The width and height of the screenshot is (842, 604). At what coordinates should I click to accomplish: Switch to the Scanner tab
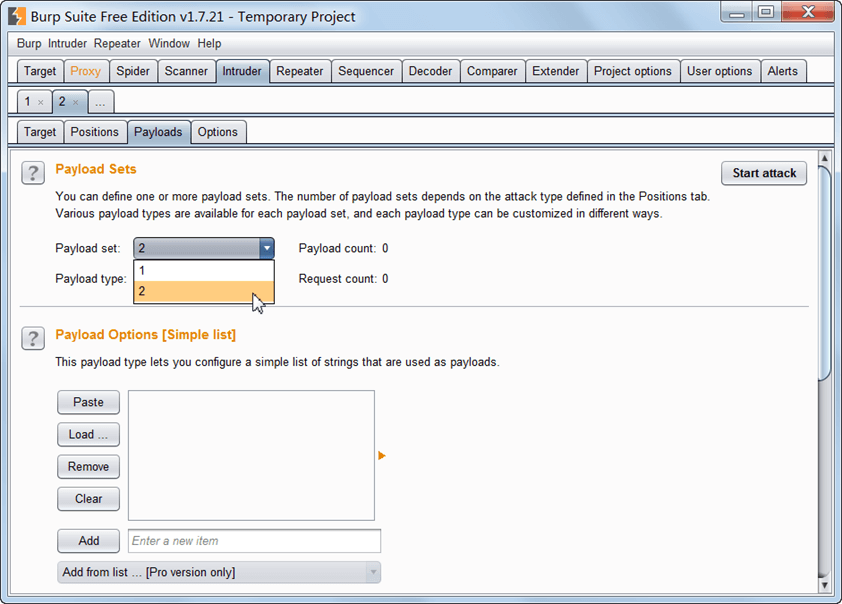186,71
